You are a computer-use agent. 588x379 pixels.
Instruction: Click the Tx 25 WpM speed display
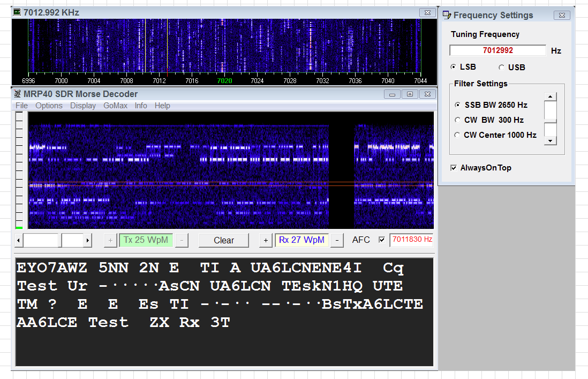point(146,240)
